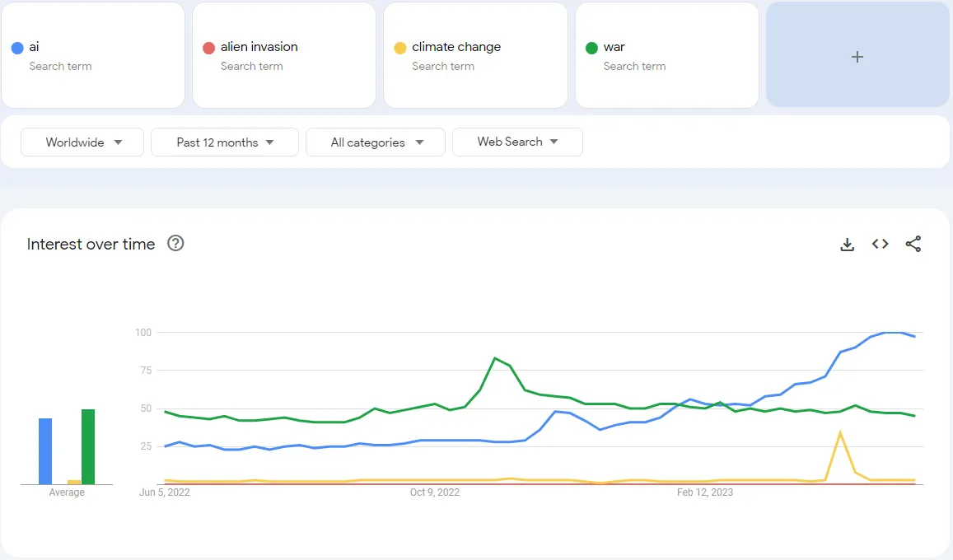Select the war search term card
The image size is (953, 560).
[x=666, y=55]
